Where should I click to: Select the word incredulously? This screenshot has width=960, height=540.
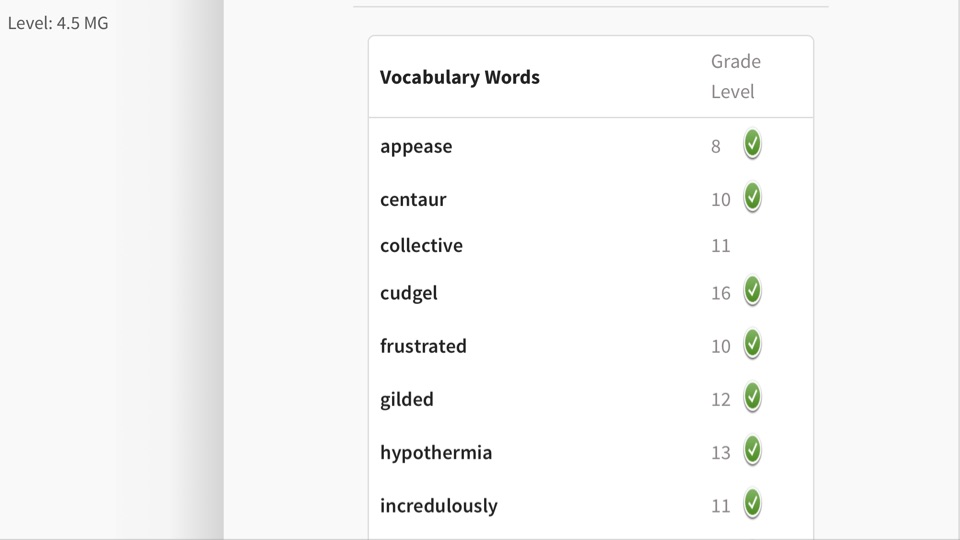tap(439, 506)
